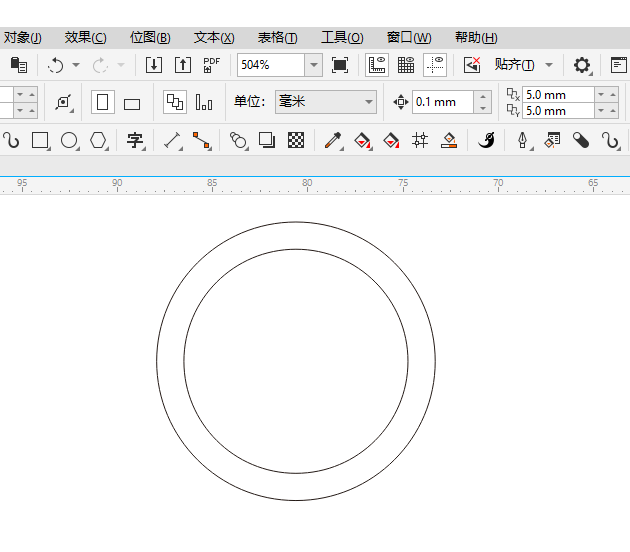Viewport: 630px width, 552px height.
Task: Toggle show guidelines button
Action: tap(435, 65)
